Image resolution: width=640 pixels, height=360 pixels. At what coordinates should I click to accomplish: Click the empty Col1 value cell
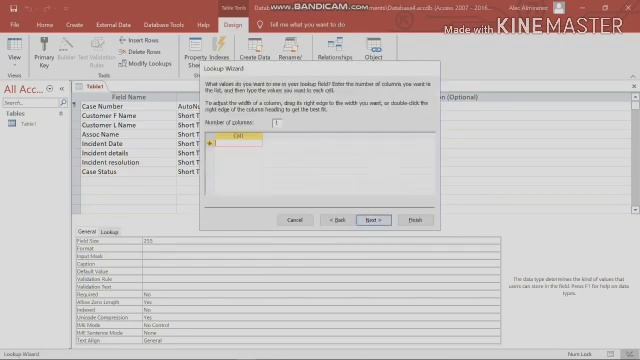pyautogui.click(x=238, y=143)
